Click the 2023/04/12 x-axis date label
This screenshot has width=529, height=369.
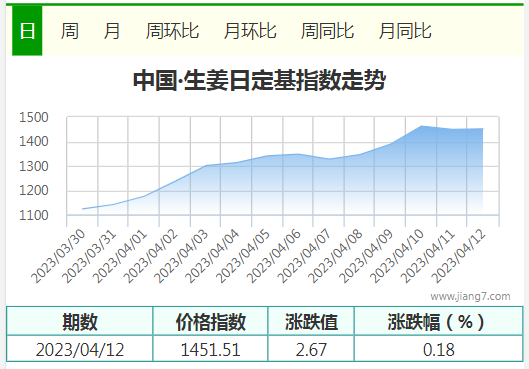(459, 256)
